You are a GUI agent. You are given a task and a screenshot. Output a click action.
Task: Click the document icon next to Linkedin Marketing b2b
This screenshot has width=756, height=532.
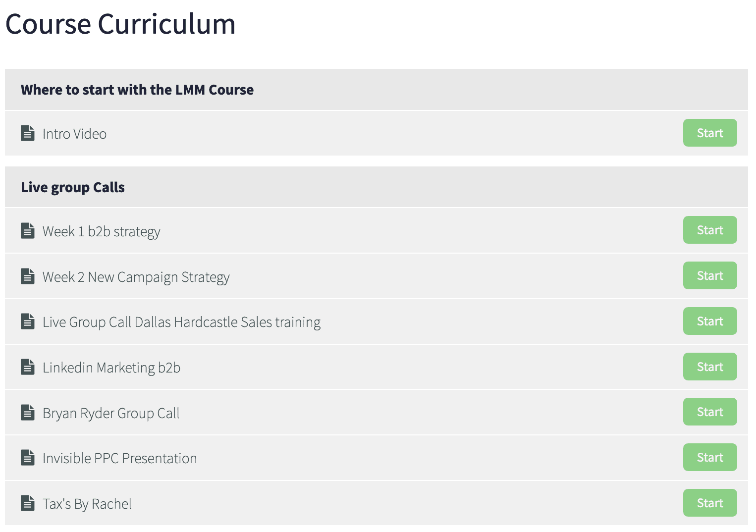(28, 367)
